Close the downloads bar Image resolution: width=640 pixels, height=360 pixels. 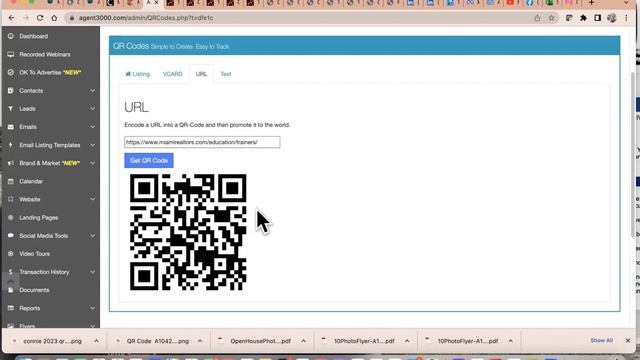(x=628, y=340)
